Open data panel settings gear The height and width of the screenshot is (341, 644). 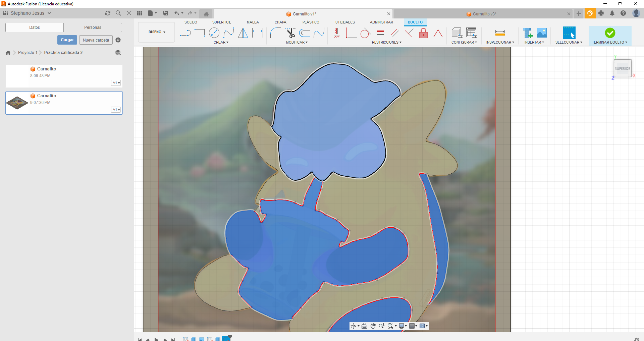pyautogui.click(x=118, y=40)
